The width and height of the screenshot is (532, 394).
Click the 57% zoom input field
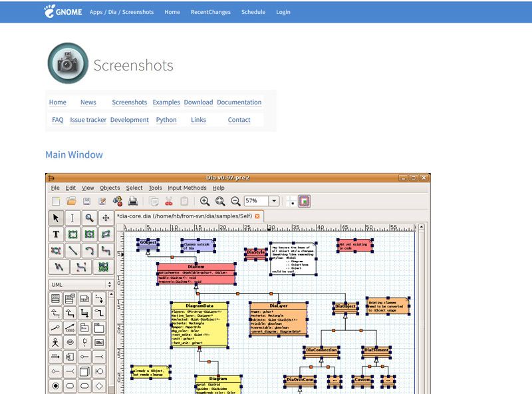coord(256,201)
